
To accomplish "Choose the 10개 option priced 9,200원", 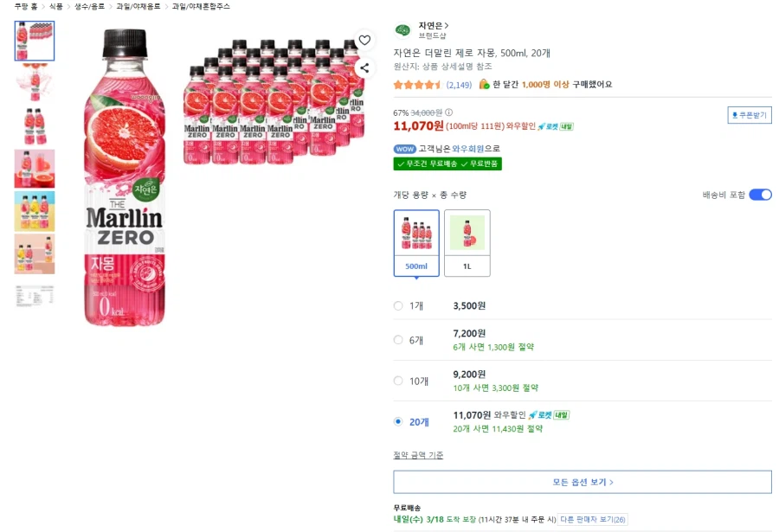I will (398, 381).
